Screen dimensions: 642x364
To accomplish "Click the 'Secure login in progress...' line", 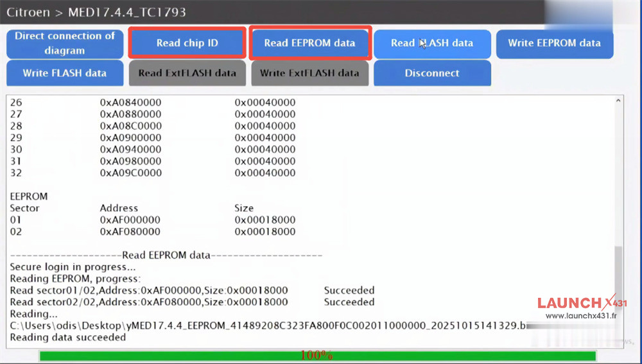I will [73, 267].
